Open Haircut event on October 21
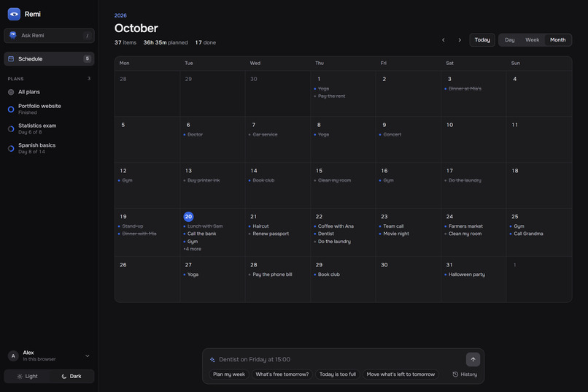 (x=260, y=226)
